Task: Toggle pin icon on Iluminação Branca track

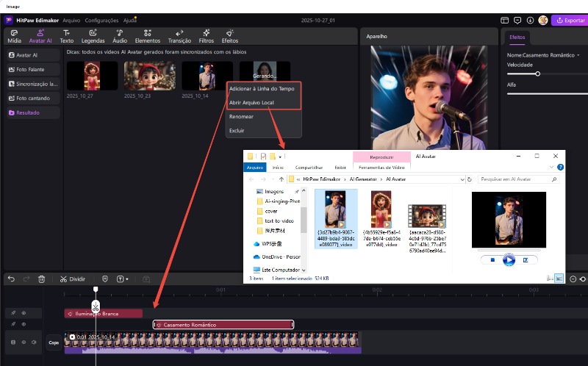Action: [13, 313]
